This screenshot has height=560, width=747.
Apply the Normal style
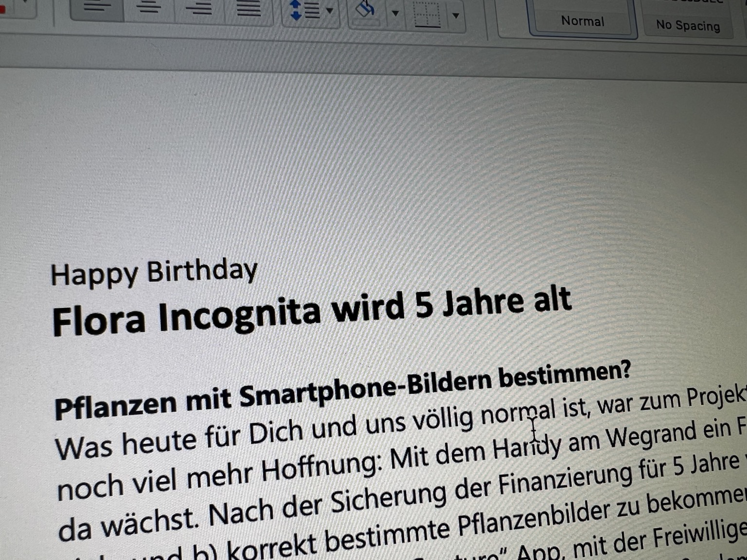pyautogui.click(x=582, y=21)
